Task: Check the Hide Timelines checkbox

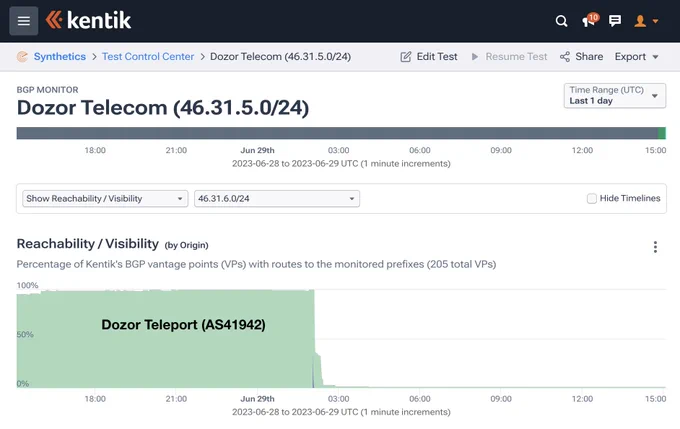Action: click(592, 199)
